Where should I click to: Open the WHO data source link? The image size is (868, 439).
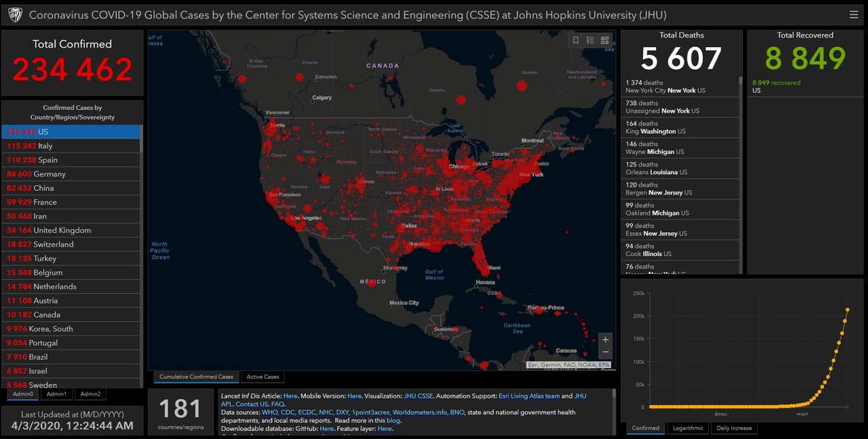coord(269,412)
